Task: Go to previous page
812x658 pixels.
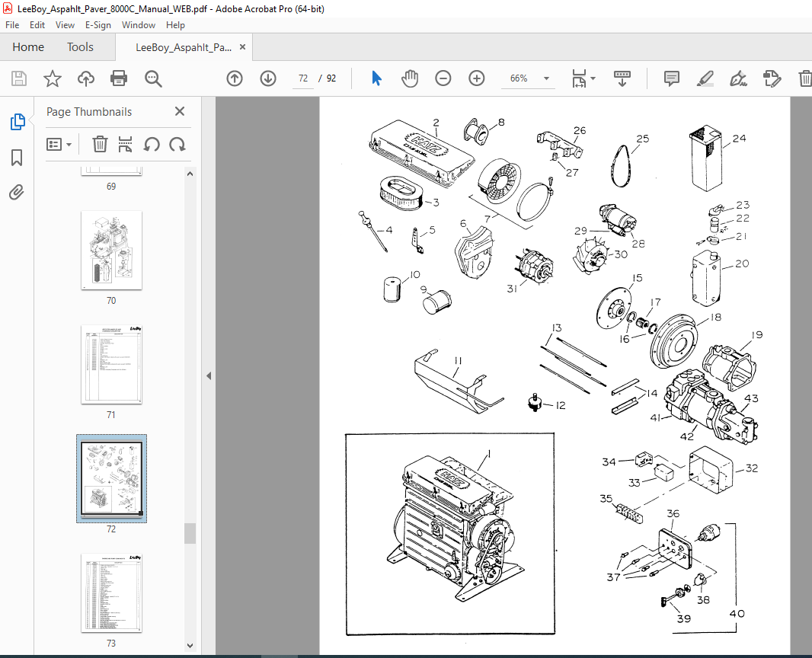Action: pyautogui.click(x=235, y=78)
